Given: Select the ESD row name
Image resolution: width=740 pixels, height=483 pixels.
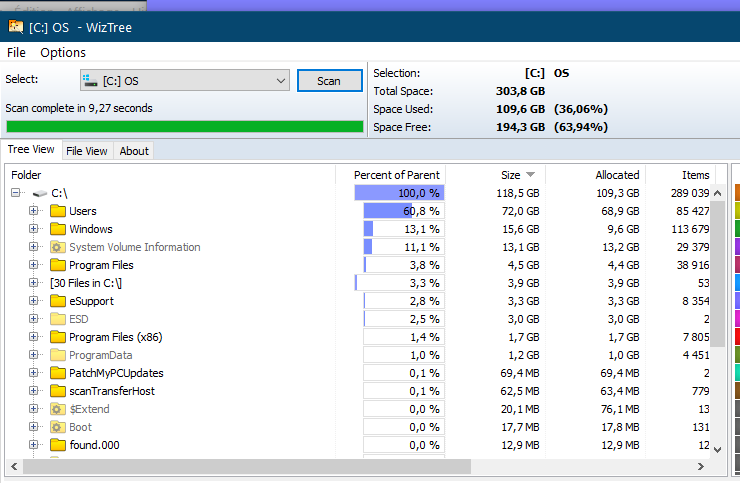Looking at the screenshot, I should [78, 319].
